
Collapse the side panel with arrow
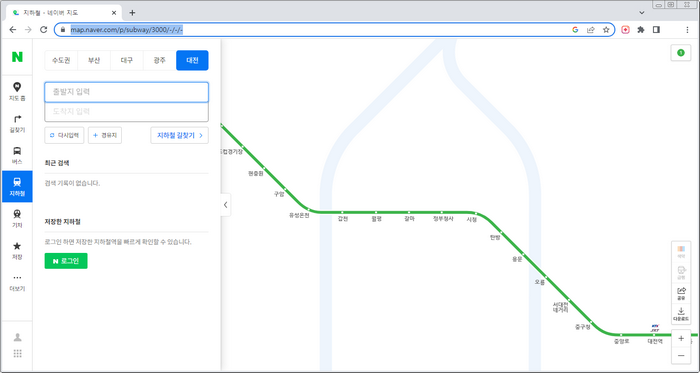click(226, 205)
